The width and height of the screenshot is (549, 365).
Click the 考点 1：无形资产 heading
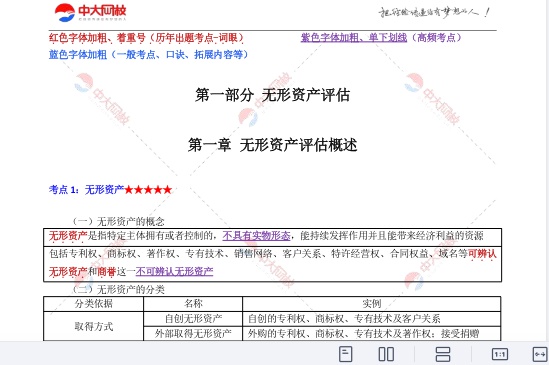(86, 190)
